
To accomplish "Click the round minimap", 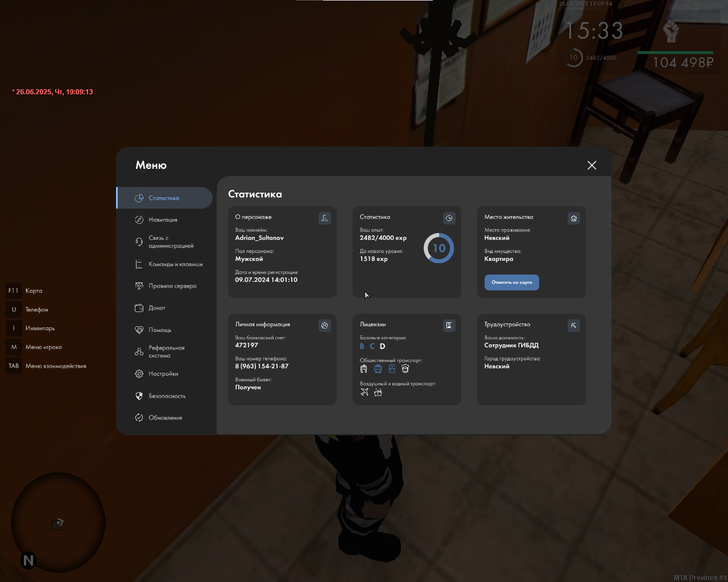I will pos(58,522).
